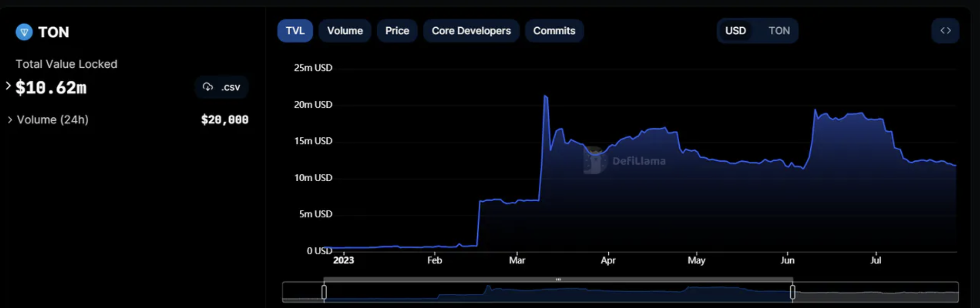Disable the TVL chart toggle
The height and width of the screenshot is (308, 980).
[295, 31]
